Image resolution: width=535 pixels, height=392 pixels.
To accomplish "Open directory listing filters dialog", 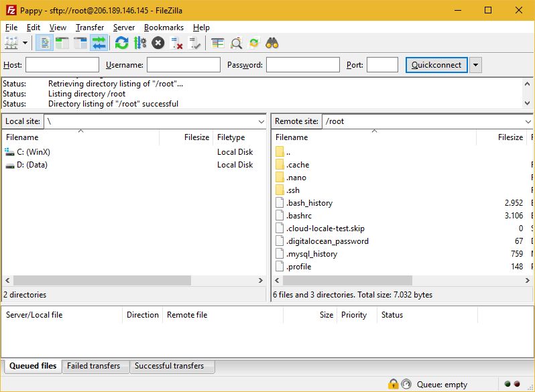I will (x=217, y=44).
